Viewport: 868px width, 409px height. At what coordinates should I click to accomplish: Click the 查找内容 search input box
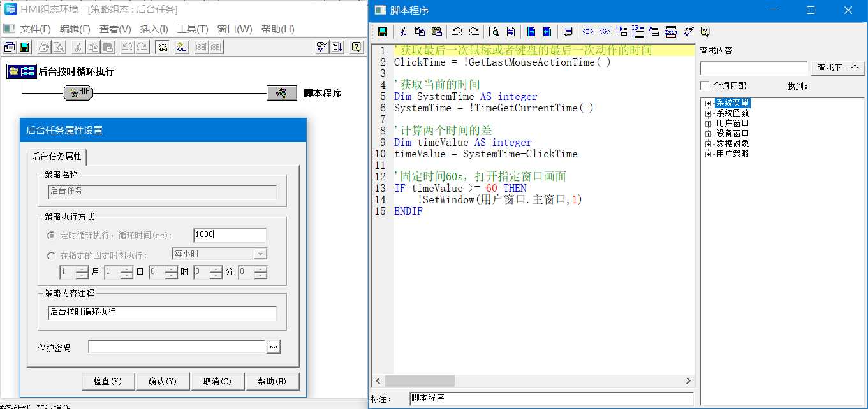point(754,68)
